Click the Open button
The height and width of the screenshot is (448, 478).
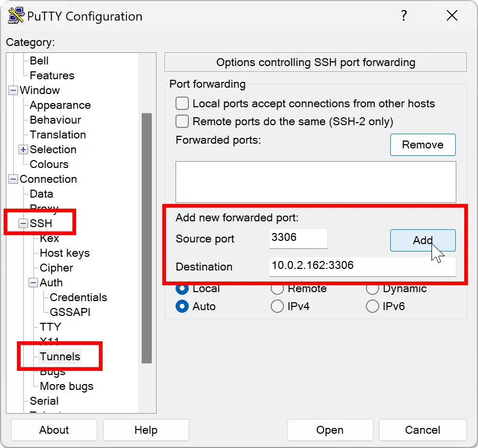(x=330, y=430)
